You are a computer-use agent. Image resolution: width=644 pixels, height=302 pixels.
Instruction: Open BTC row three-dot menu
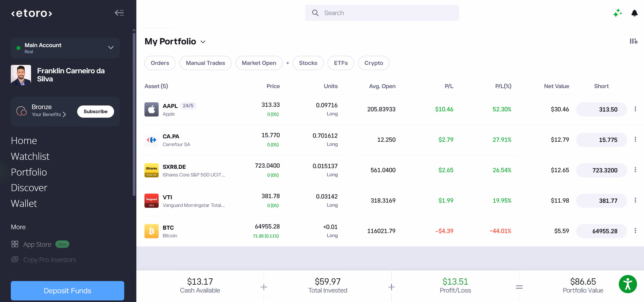point(635,231)
